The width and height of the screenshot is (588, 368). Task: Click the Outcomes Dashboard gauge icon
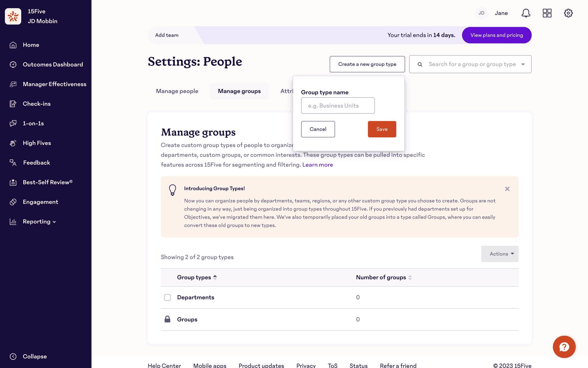(x=13, y=65)
